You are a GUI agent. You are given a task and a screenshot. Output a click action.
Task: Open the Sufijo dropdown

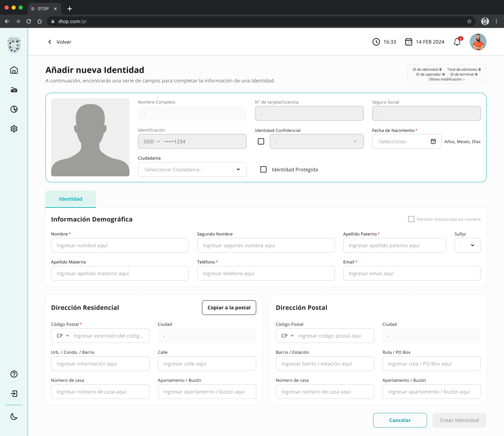[x=468, y=245]
